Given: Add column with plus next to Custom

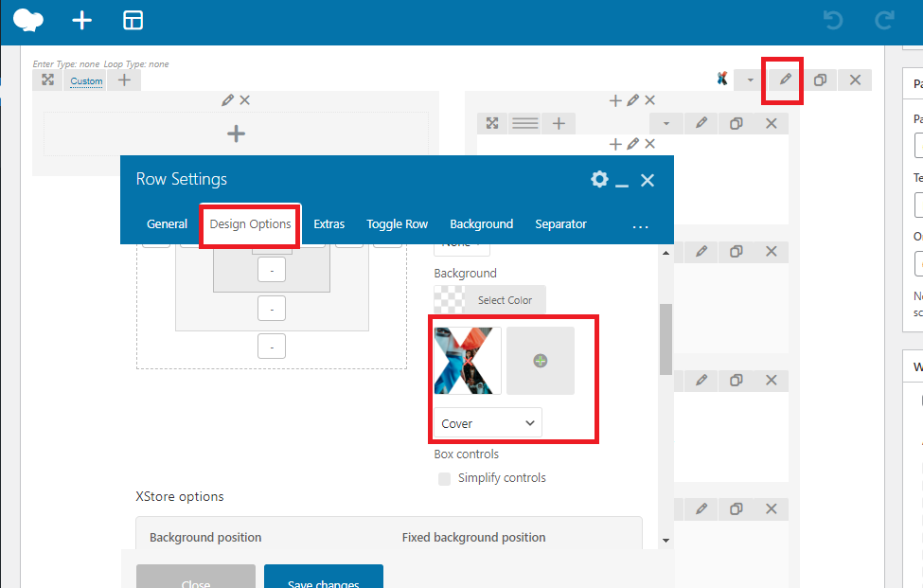Looking at the screenshot, I should [124, 80].
